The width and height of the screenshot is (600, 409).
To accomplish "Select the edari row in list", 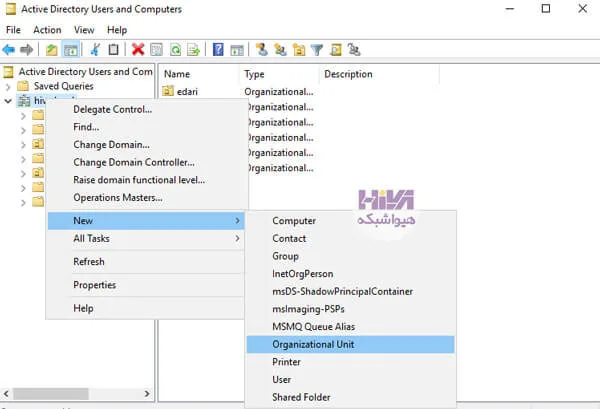I will click(239, 91).
